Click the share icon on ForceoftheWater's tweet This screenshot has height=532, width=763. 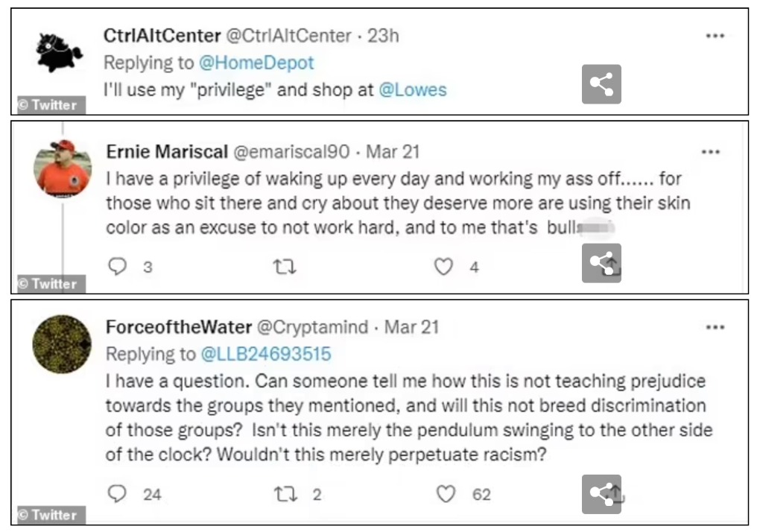click(x=601, y=494)
